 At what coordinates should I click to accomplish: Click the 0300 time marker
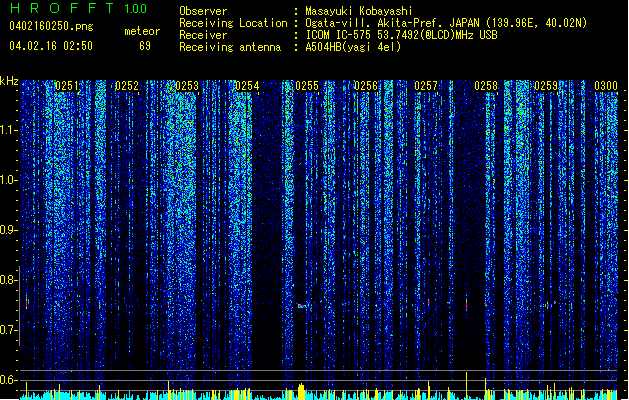point(606,86)
